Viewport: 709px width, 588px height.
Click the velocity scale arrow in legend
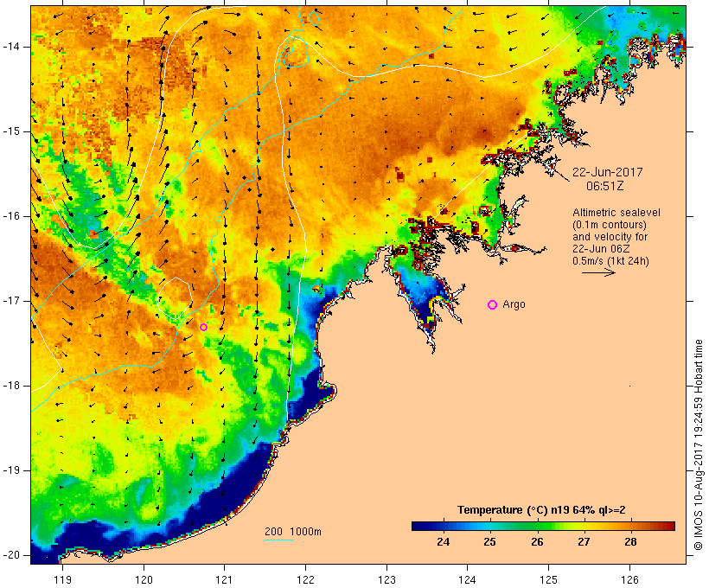(598, 272)
